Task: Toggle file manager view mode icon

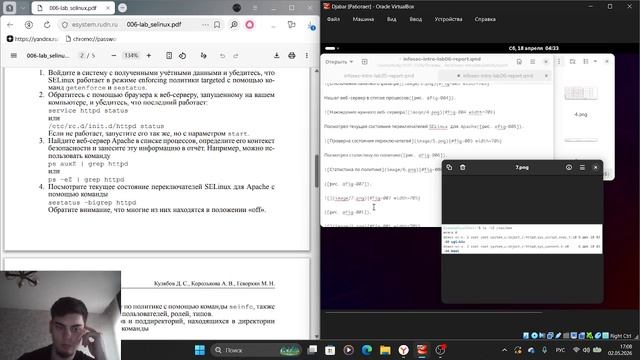Action: (x=586, y=62)
